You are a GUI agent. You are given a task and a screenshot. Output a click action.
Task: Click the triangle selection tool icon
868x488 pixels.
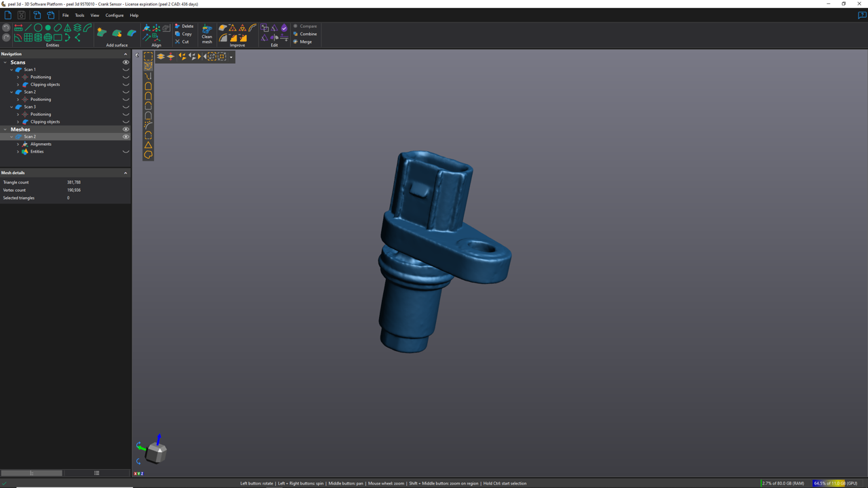point(148,145)
